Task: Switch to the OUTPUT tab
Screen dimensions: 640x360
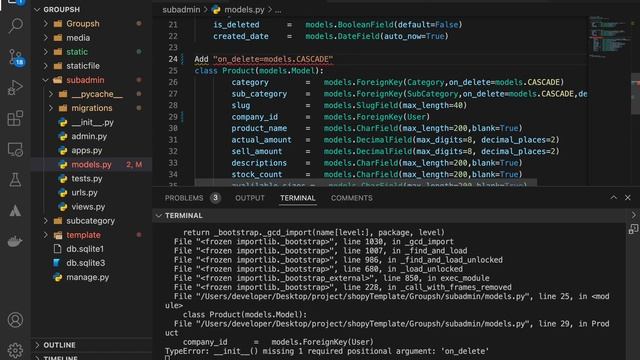Action: pos(250,198)
